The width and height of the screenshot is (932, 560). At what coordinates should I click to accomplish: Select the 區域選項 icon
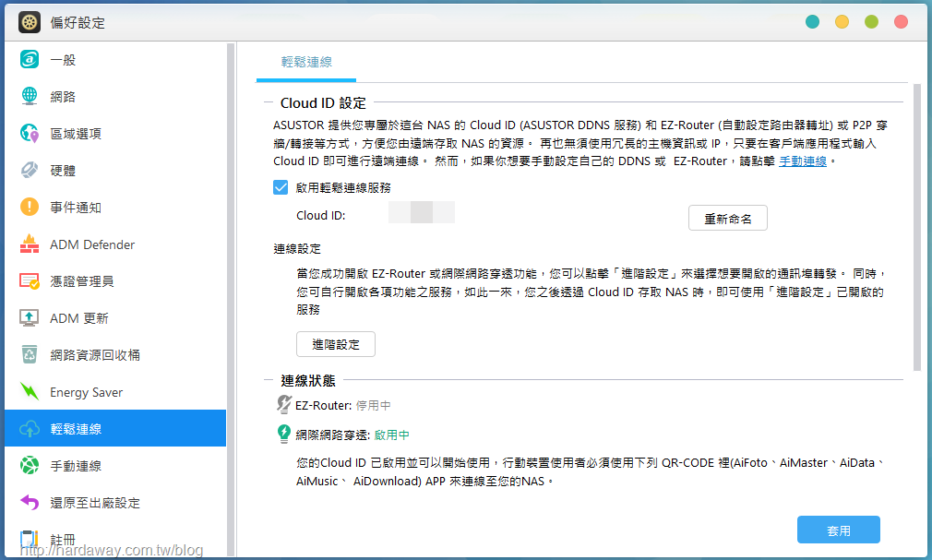click(x=30, y=133)
